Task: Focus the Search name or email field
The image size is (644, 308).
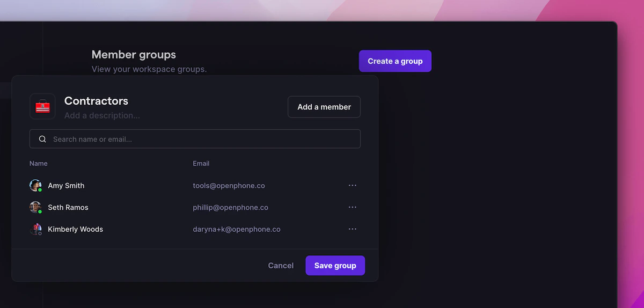Action: [195, 139]
